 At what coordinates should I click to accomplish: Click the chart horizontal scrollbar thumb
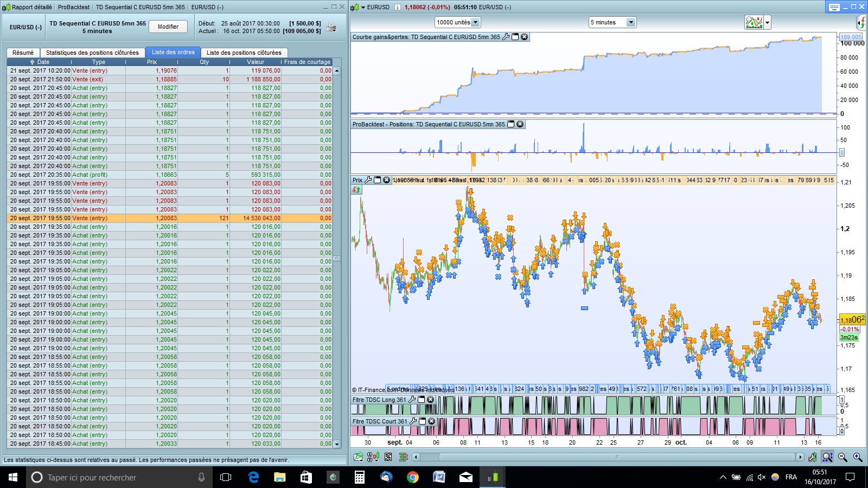[617, 457]
